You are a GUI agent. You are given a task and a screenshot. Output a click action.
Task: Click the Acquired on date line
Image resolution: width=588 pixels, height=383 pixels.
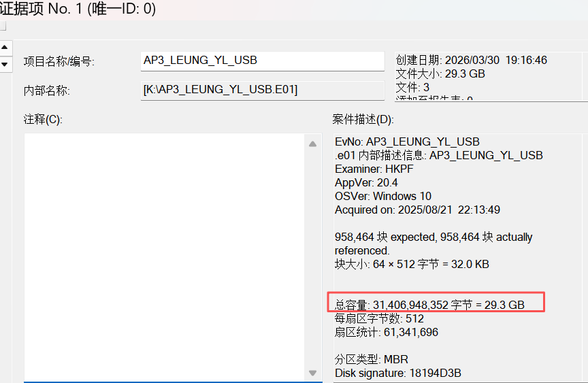[x=417, y=210]
